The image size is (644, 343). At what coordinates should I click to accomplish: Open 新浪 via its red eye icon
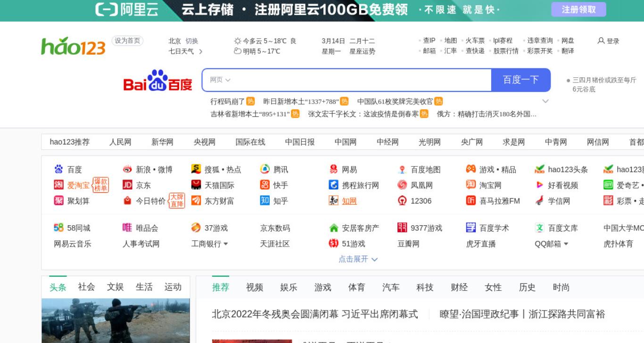[127, 169]
